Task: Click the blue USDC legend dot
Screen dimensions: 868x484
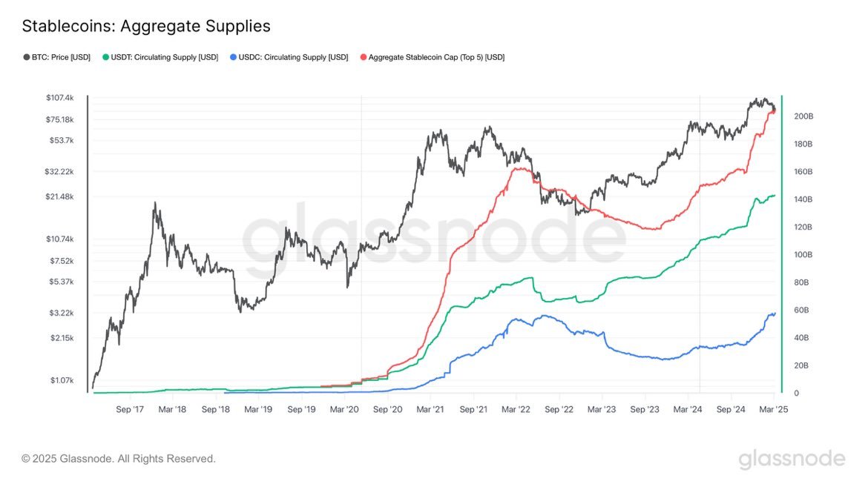Action: [234, 57]
